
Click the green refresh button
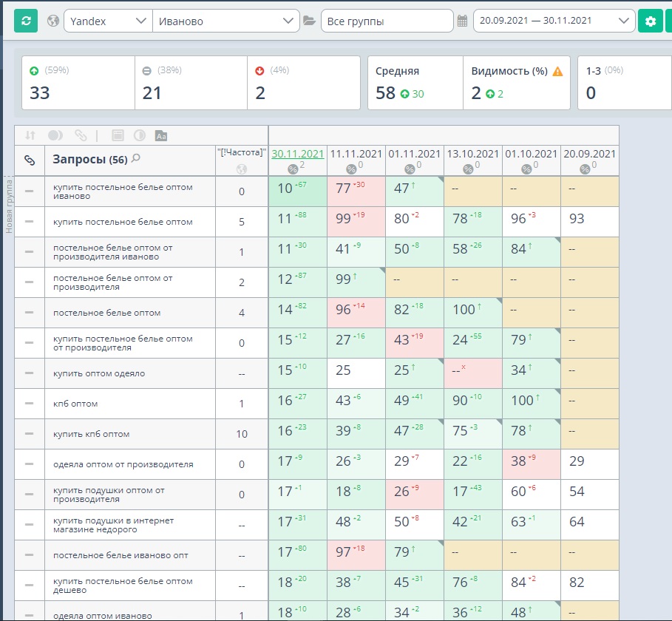pyautogui.click(x=26, y=21)
